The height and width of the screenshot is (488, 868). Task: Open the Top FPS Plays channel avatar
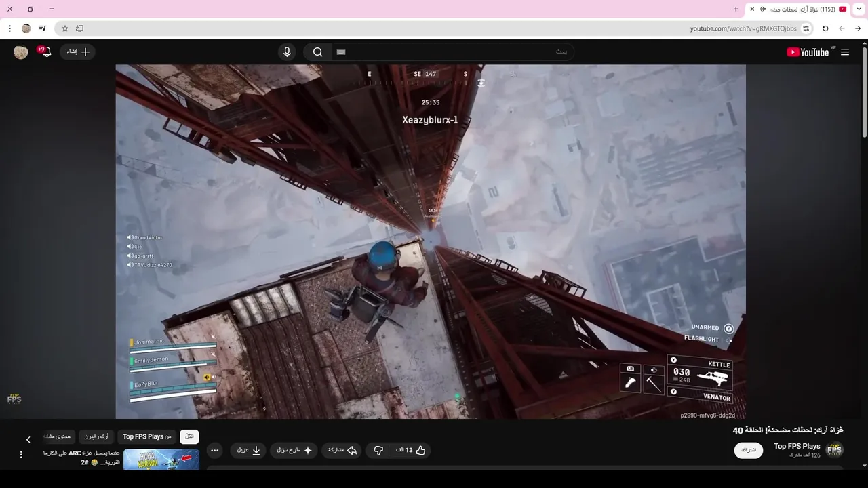pos(834,450)
